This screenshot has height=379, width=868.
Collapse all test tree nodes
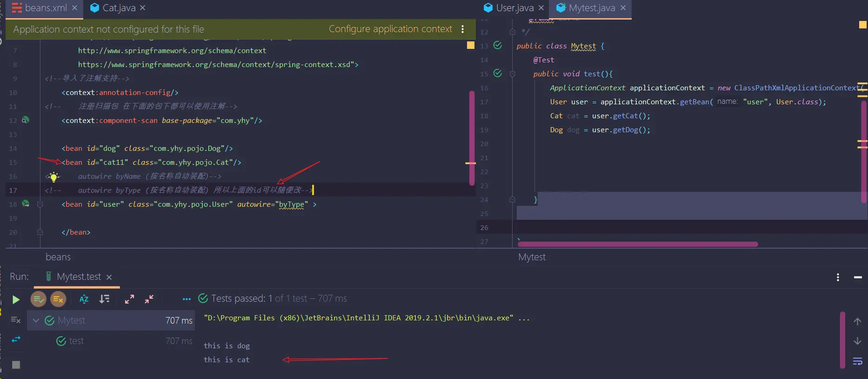pyautogui.click(x=149, y=299)
